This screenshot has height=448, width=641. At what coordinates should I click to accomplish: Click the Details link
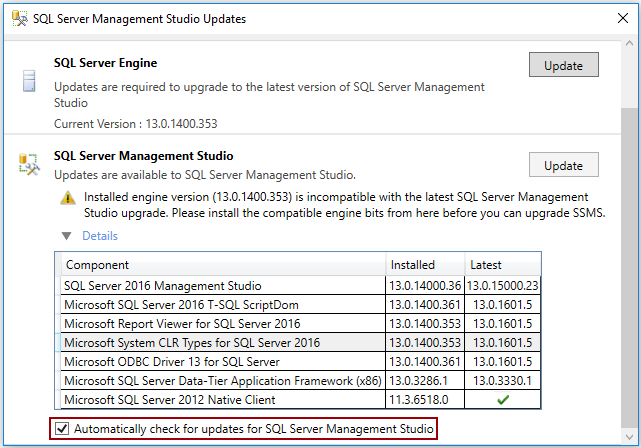pyautogui.click(x=99, y=236)
